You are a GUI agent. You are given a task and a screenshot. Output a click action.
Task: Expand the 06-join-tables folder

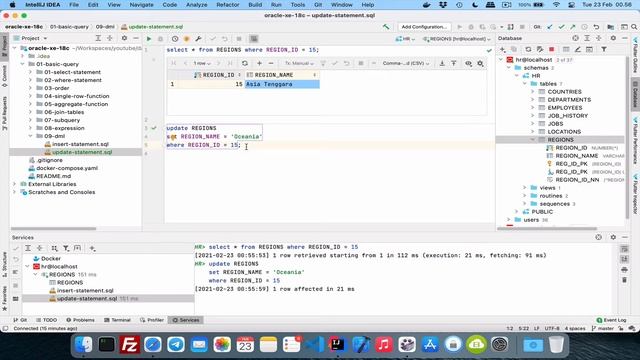click(x=30, y=112)
